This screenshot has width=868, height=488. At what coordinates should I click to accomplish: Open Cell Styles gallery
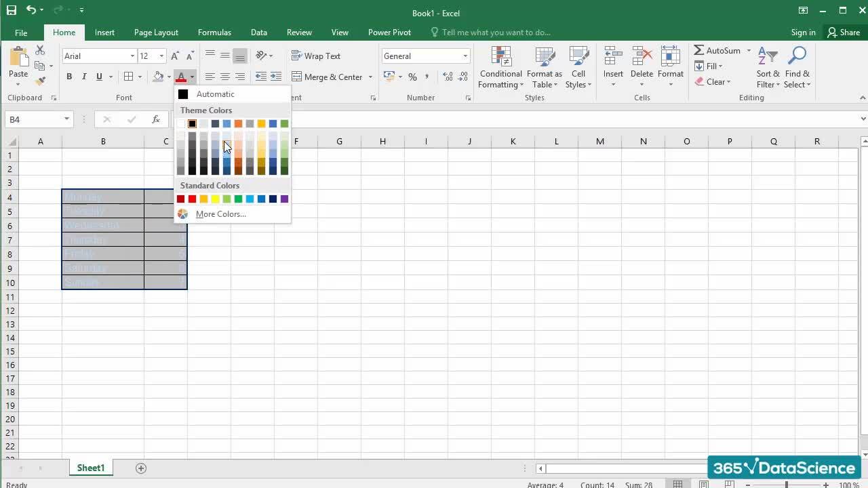click(578, 68)
